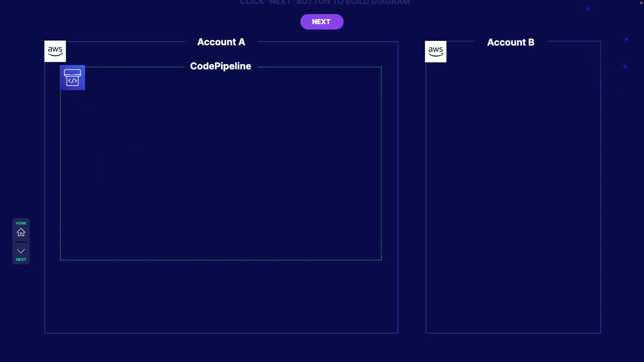Select the CodePipeline service icon
Image resolution: width=644 pixels, height=362 pixels.
click(72, 78)
